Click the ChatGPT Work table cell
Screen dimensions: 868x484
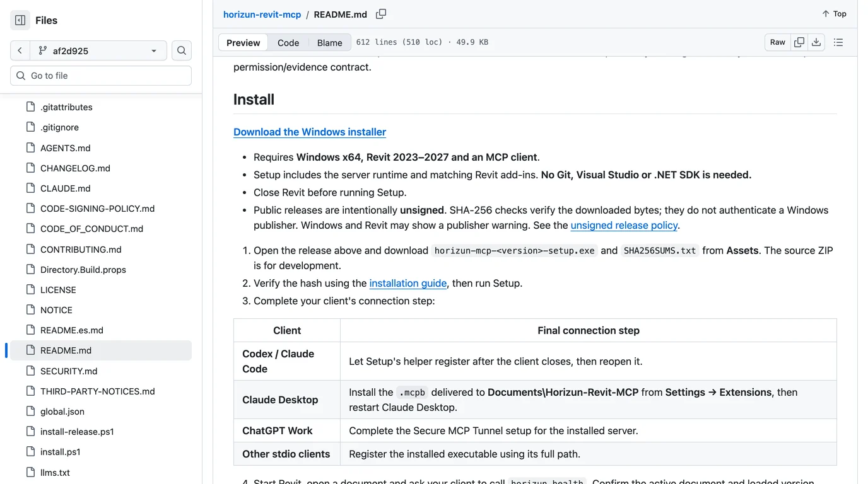coord(287,431)
